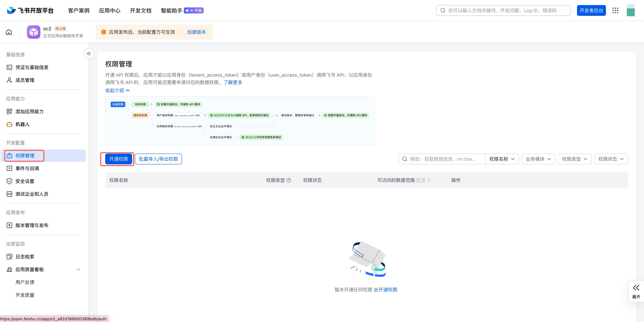Screen dimensions: 644x322
Task: Collapse the left sidebar with double-chevron button
Action: 89,54
